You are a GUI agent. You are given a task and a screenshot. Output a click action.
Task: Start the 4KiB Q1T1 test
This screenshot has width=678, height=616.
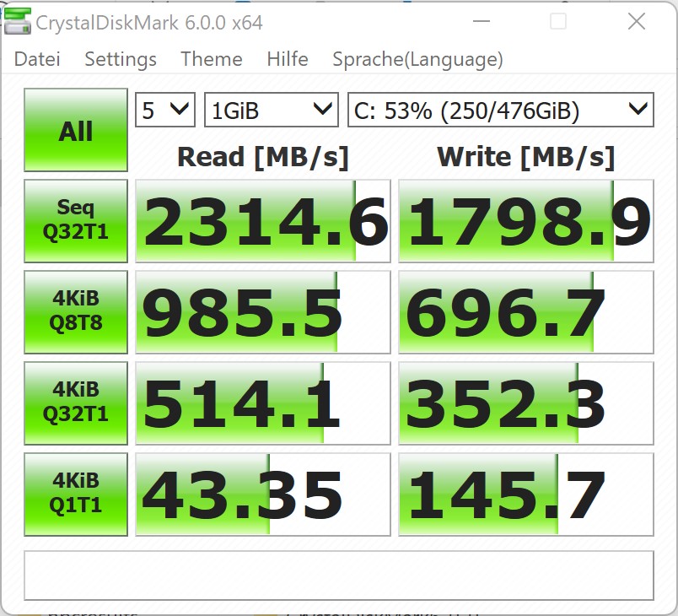click(x=76, y=494)
